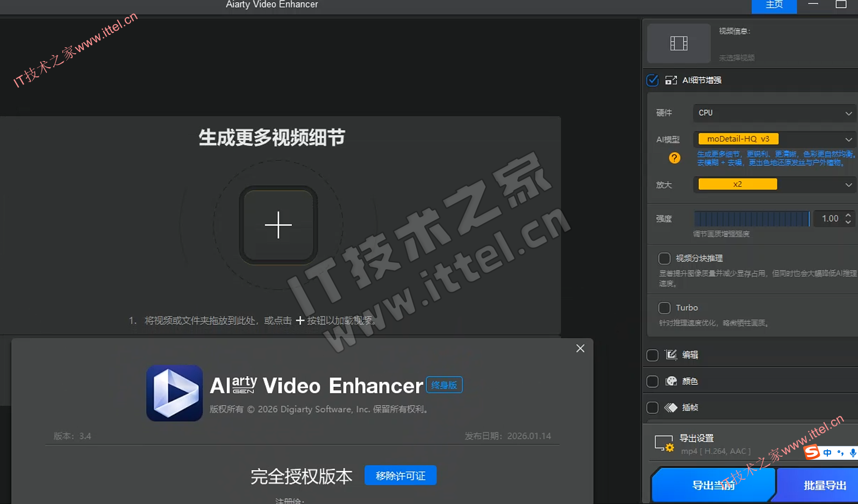Click the 插帧 interpolation icon
This screenshot has height=504, width=858.
(x=670, y=407)
